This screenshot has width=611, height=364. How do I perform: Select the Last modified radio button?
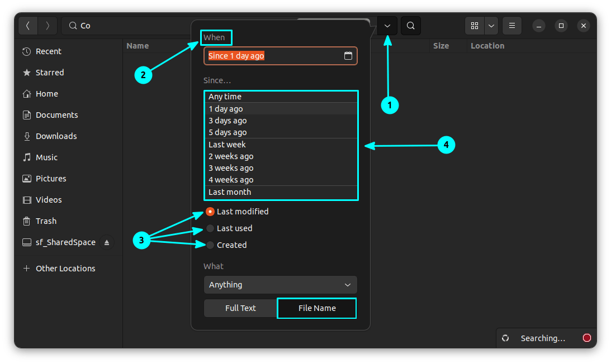tap(210, 212)
